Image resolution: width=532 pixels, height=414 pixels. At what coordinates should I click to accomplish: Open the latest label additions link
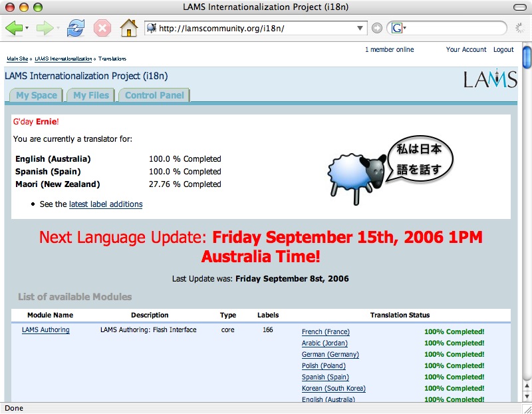106,204
